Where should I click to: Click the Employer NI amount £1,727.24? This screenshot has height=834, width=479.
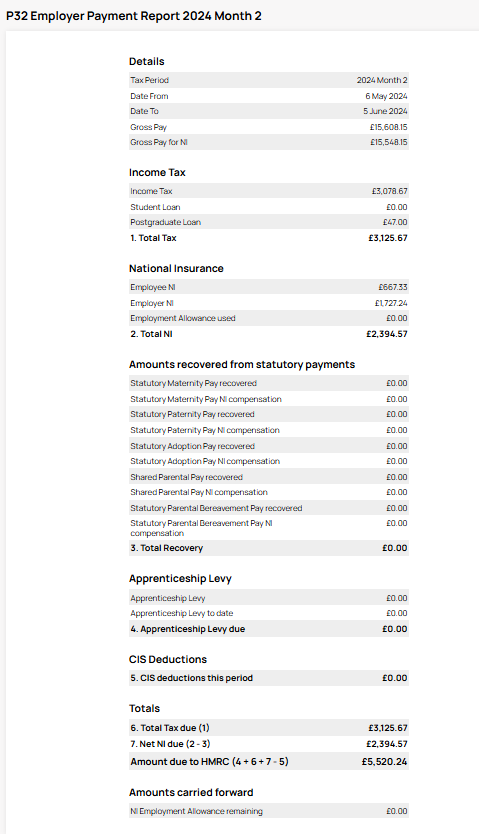tap(391, 303)
